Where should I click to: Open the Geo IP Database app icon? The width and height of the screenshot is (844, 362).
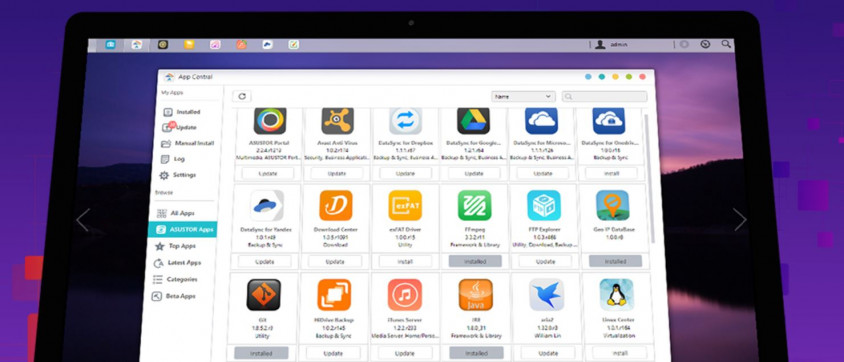pos(613,205)
